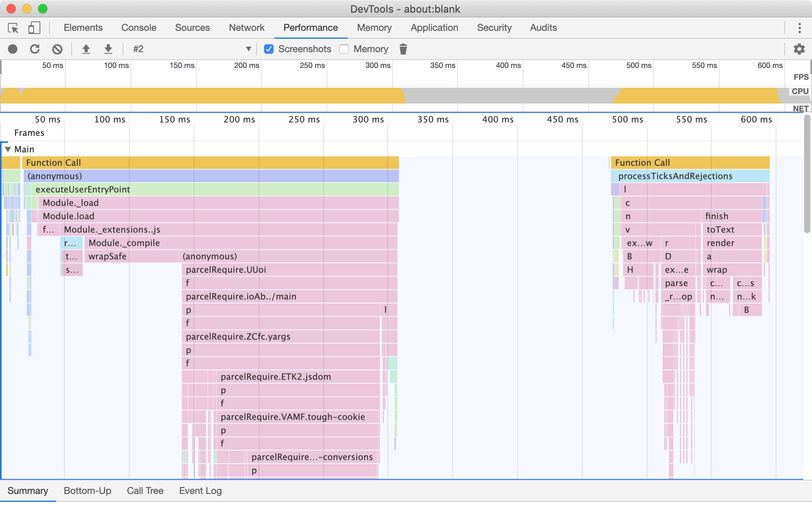The width and height of the screenshot is (812, 505).
Task: Click the finish flame bar
Action: point(732,216)
